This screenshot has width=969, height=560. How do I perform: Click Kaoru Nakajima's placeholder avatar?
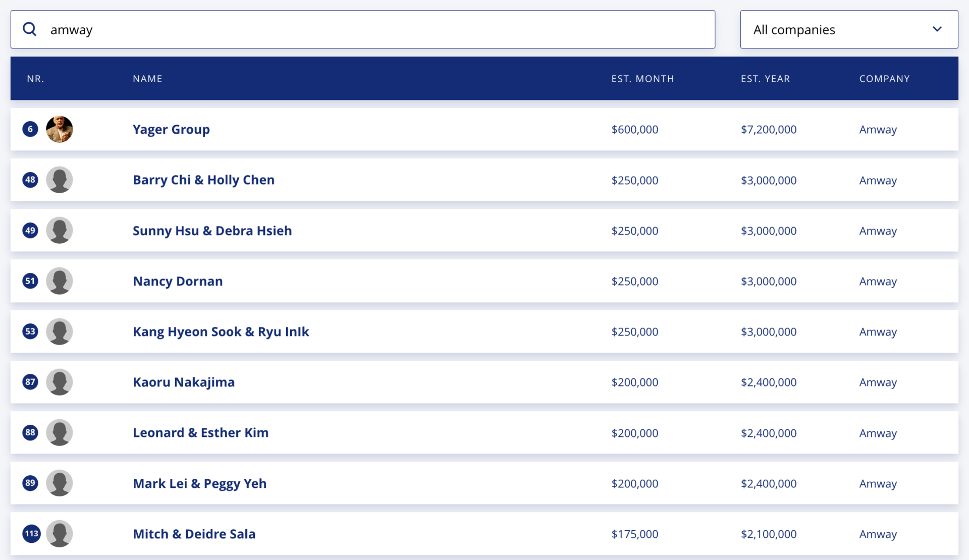pyautogui.click(x=60, y=382)
